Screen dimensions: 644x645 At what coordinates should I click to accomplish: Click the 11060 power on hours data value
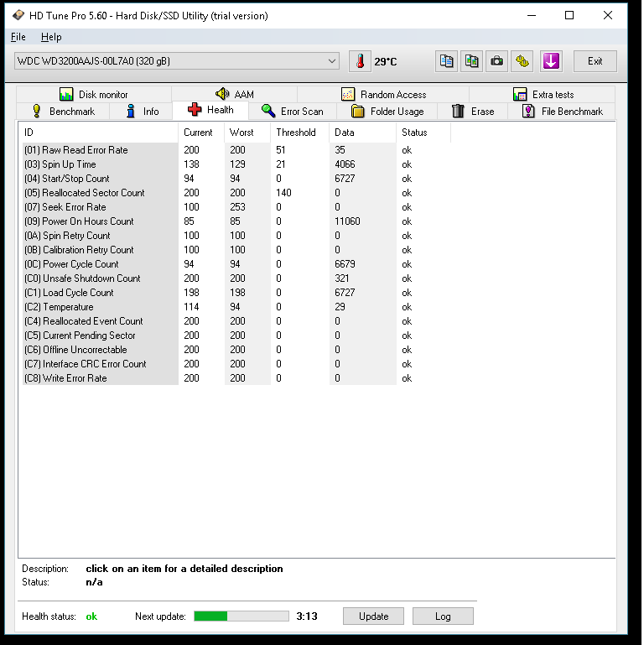click(x=347, y=221)
